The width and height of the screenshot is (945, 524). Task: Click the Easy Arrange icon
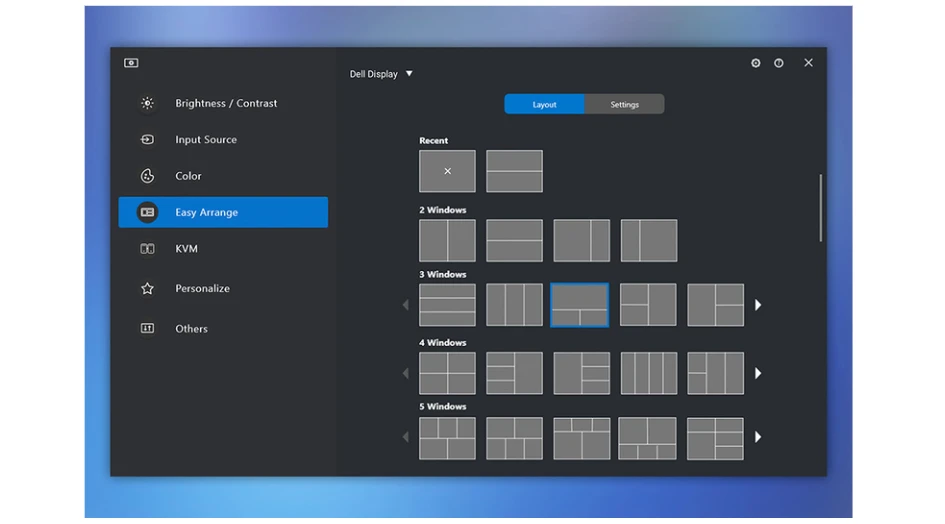[x=147, y=212]
